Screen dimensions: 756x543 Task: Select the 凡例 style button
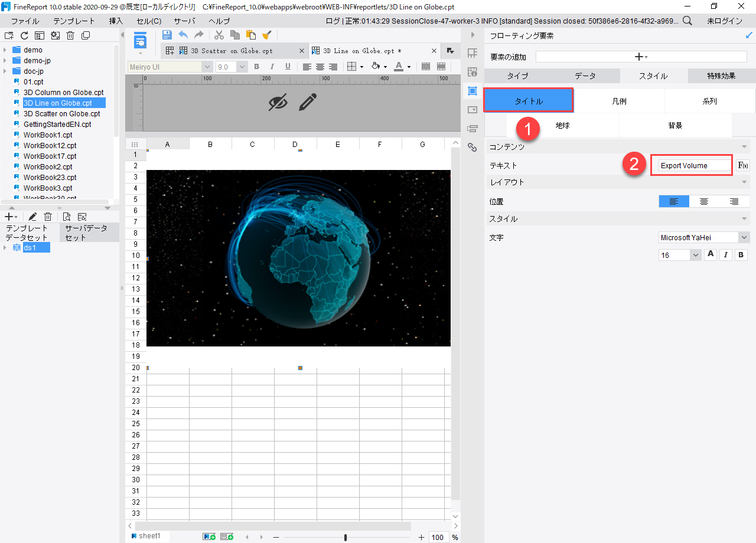click(620, 101)
